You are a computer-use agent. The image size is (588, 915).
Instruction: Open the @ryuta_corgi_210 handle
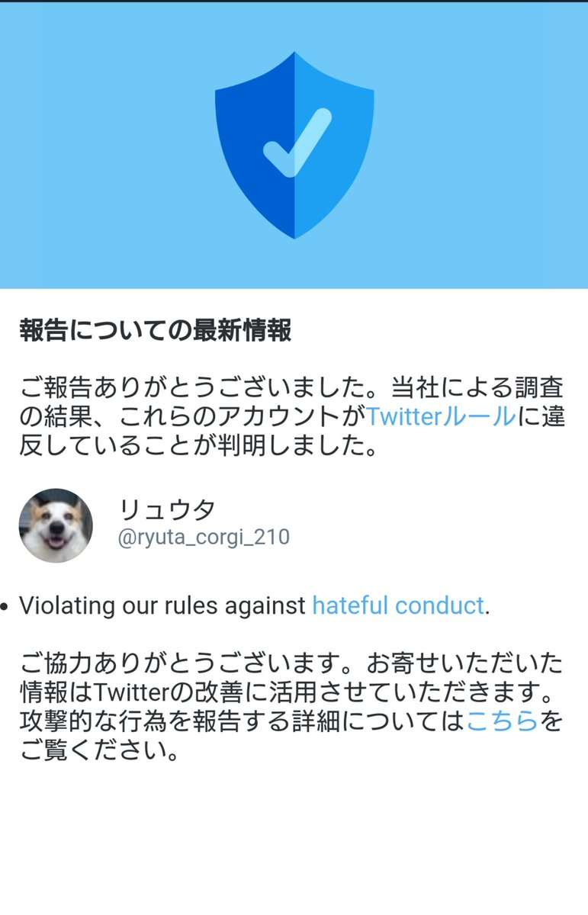(x=204, y=537)
